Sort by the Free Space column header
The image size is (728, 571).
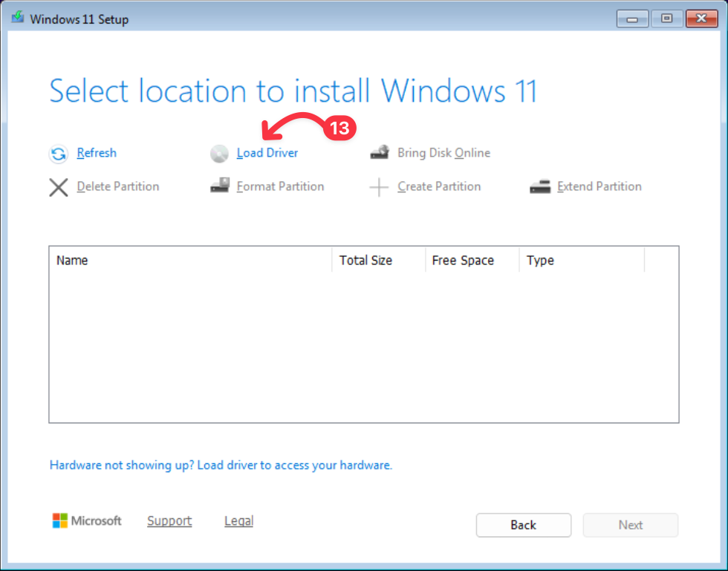472,261
